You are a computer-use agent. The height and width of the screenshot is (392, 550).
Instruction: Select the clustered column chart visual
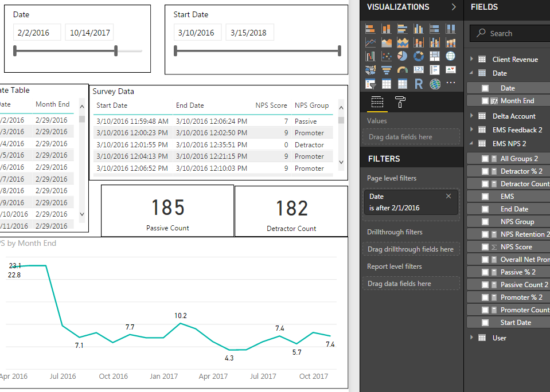click(x=419, y=29)
